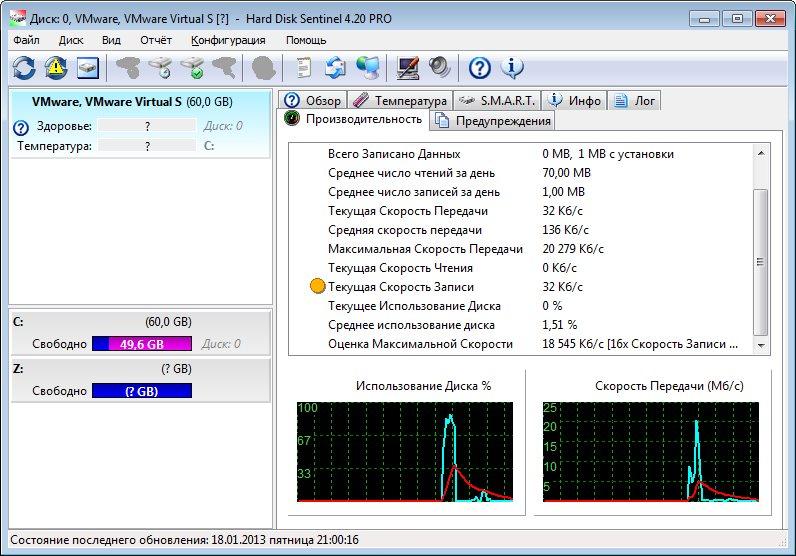The width and height of the screenshot is (796, 556).
Task: Click the Скорость Передачи (Мб/с) graph
Action: click(x=651, y=452)
